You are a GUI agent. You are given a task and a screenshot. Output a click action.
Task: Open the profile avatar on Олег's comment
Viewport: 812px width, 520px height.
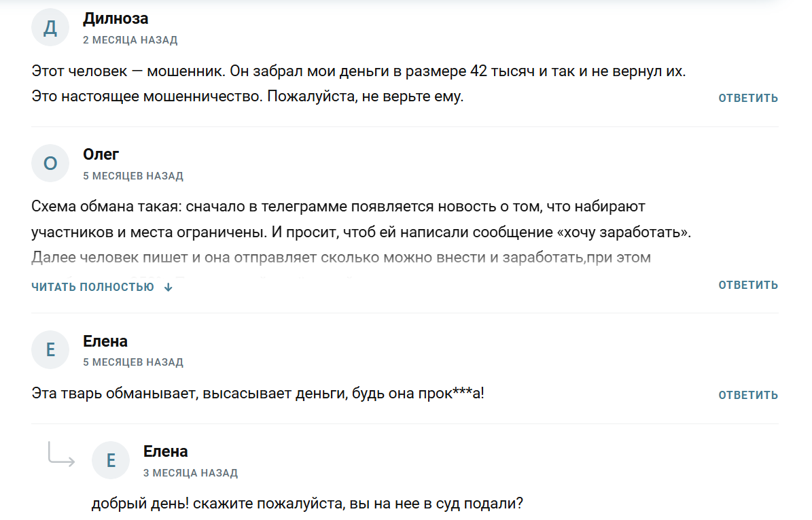click(50, 163)
